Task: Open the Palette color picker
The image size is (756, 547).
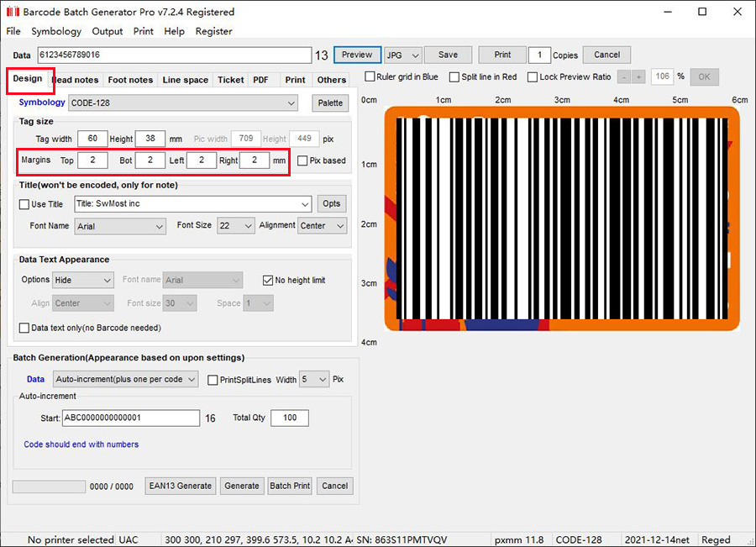Action: point(330,103)
